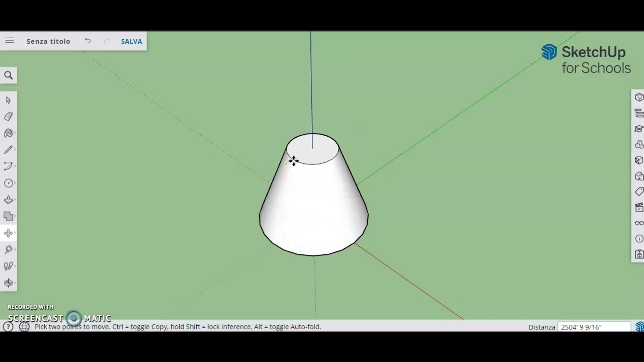Viewport: 644px width, 362px height.
Task: Open the Materials cube panel
Action: pos(639,160)
